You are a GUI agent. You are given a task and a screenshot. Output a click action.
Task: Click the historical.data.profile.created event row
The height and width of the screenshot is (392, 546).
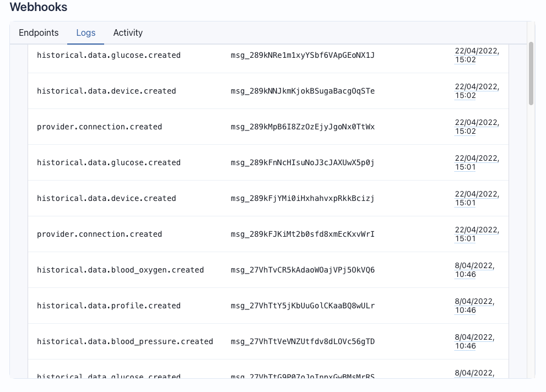point(268,306)
